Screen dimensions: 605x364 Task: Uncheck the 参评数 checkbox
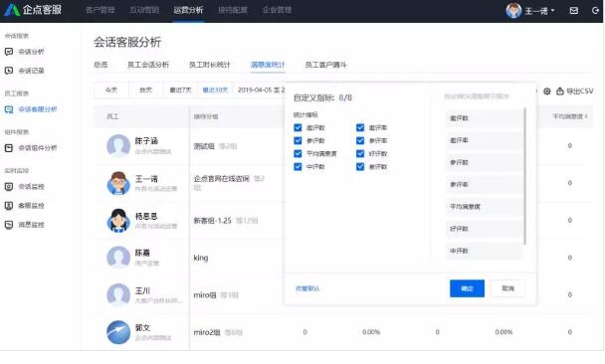tap(298, 141)
